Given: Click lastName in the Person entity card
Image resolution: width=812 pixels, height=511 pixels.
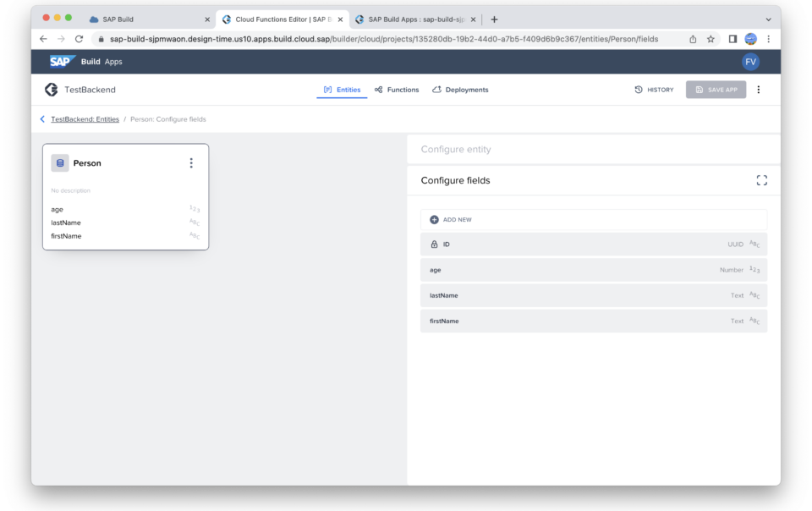Looking at the screenshot, I should point(66,223).
